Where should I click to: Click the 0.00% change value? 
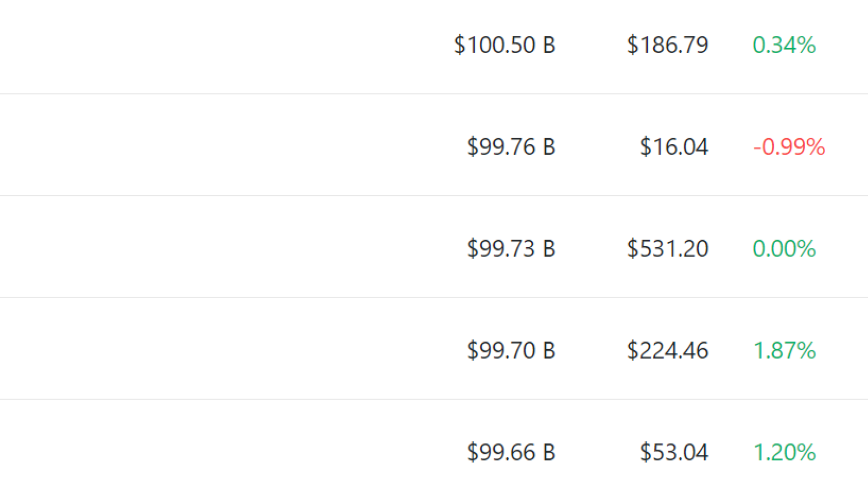click(784, 249)
